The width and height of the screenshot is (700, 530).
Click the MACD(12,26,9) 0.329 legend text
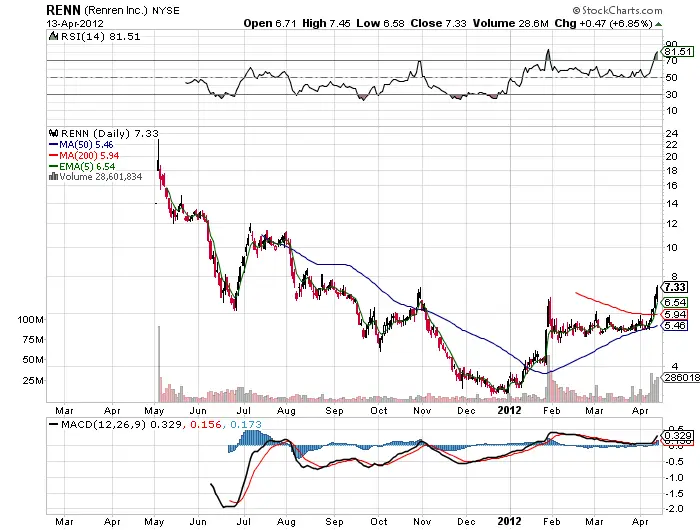[x=121, y=424]
